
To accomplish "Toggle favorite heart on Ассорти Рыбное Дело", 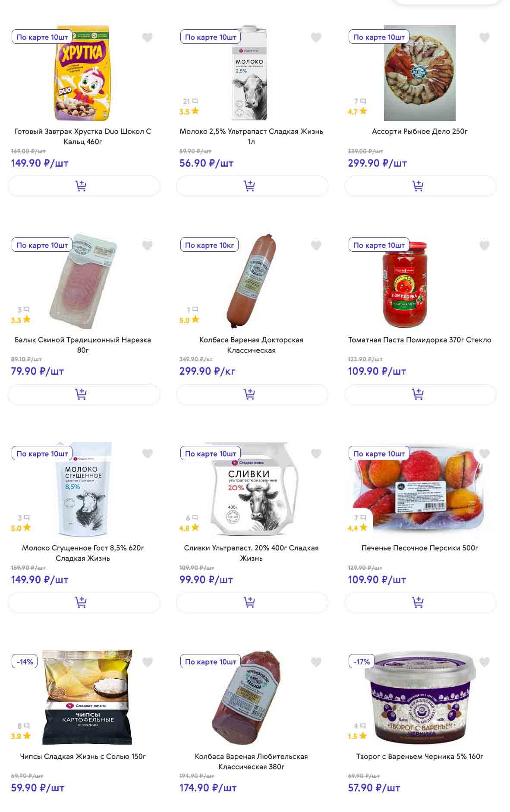I will pyautogui.click(x=484, y=38).
